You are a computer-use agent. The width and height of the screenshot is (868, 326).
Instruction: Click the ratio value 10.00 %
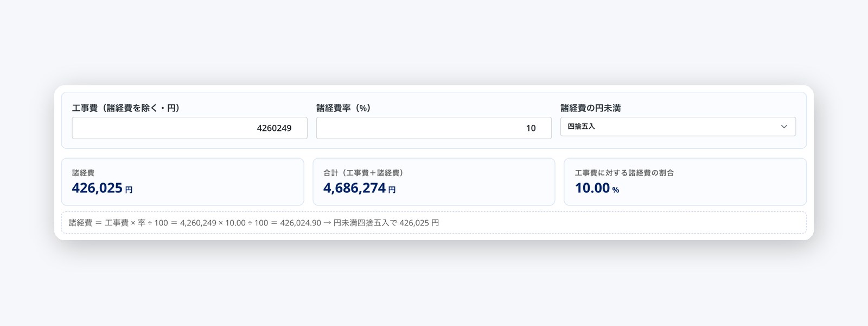coord(597,188)
